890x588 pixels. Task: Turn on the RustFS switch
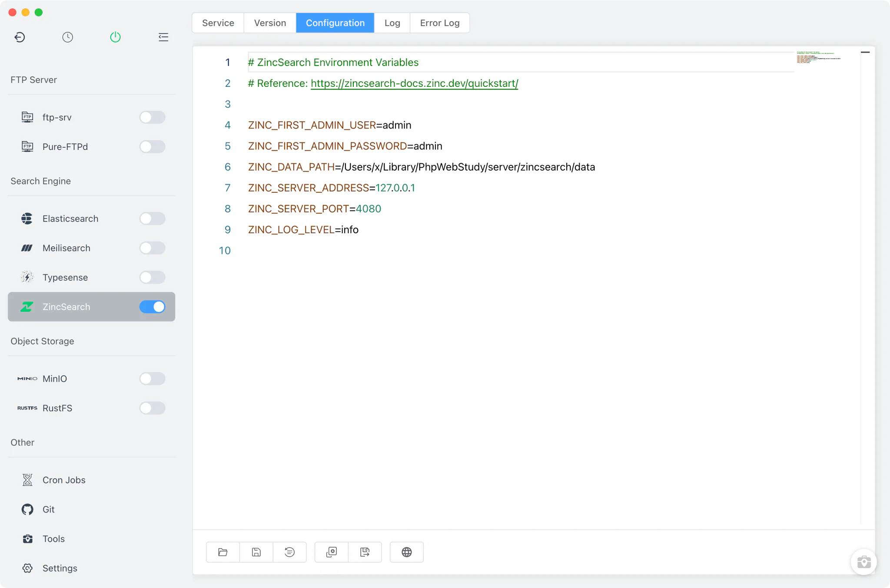coord(152,408)
